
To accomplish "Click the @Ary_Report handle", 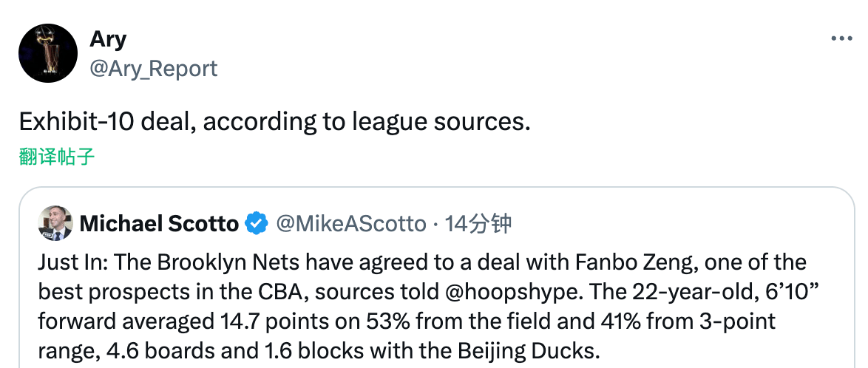I will pos(153,69).
